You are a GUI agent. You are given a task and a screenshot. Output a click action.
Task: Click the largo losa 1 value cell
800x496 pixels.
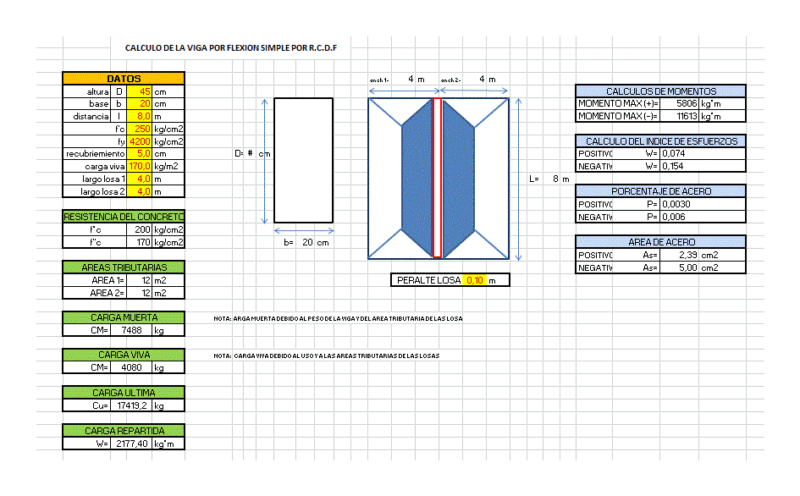(139, 179)
